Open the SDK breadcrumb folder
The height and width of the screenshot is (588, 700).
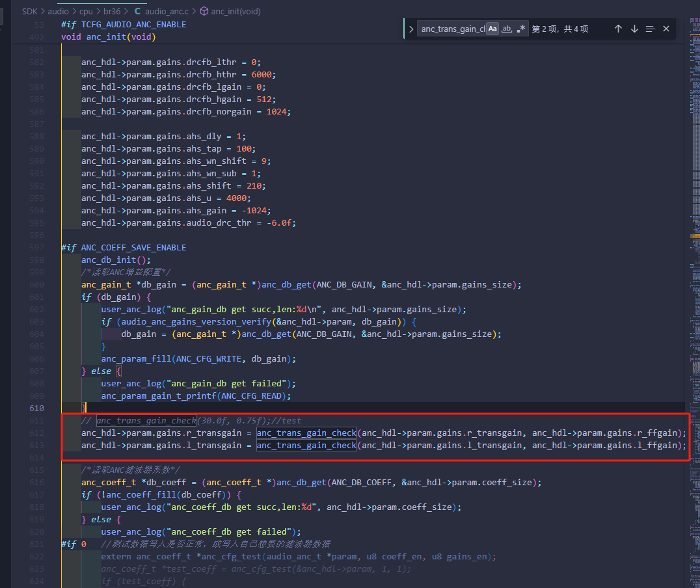(30, 11)
